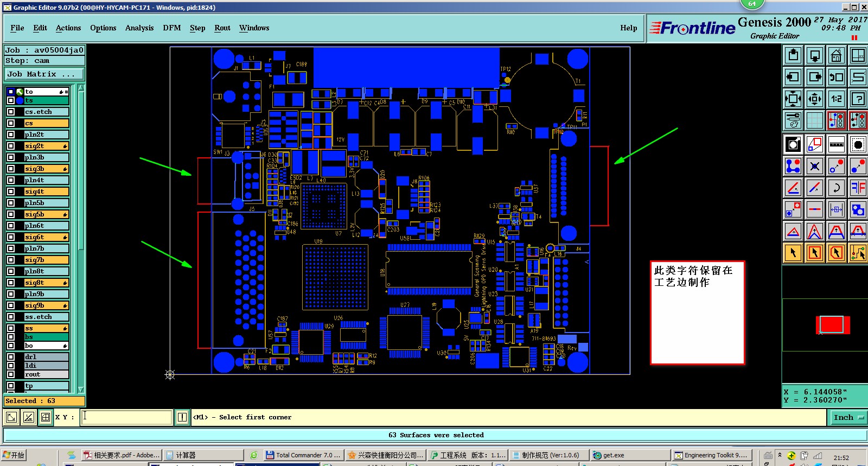Screen dimensions: 868x466
Task: Click the Help button in menu bar
Action: pyautogui.click(x=629, y=28)
